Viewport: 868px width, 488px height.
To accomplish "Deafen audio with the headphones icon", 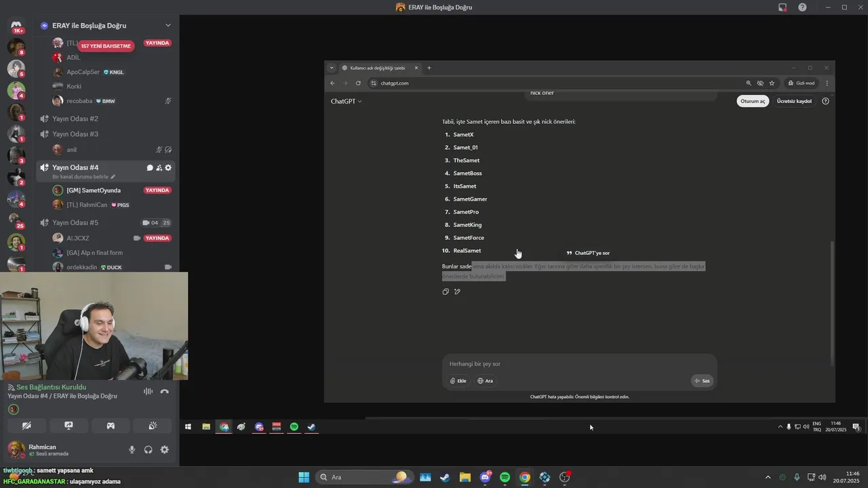I will coord(149,449).
